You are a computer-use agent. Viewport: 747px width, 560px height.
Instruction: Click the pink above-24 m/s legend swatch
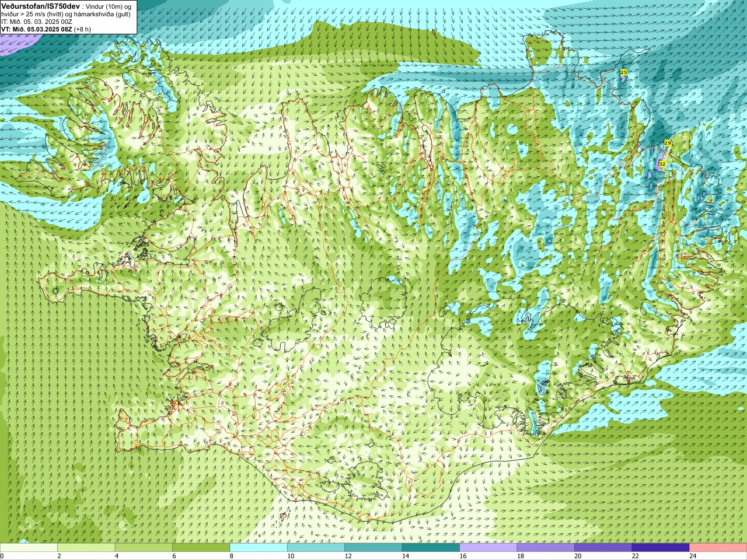pyautogui.click(x=718, y=548)
